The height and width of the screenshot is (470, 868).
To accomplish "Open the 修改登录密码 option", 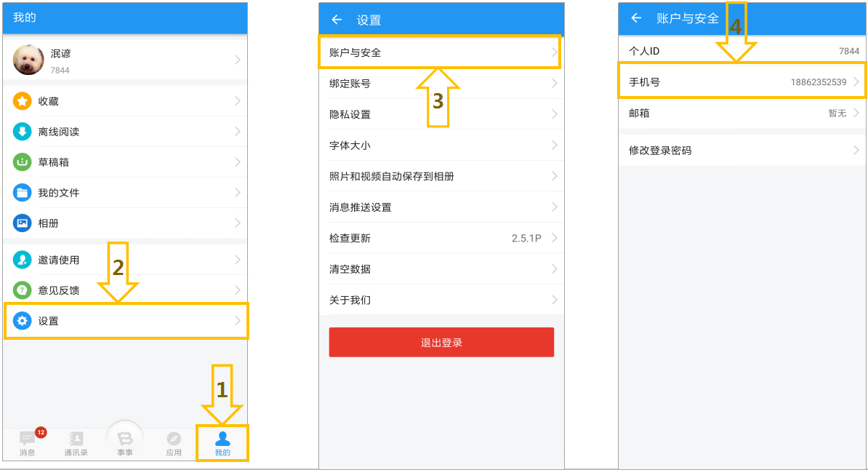I will pos(742,150).
